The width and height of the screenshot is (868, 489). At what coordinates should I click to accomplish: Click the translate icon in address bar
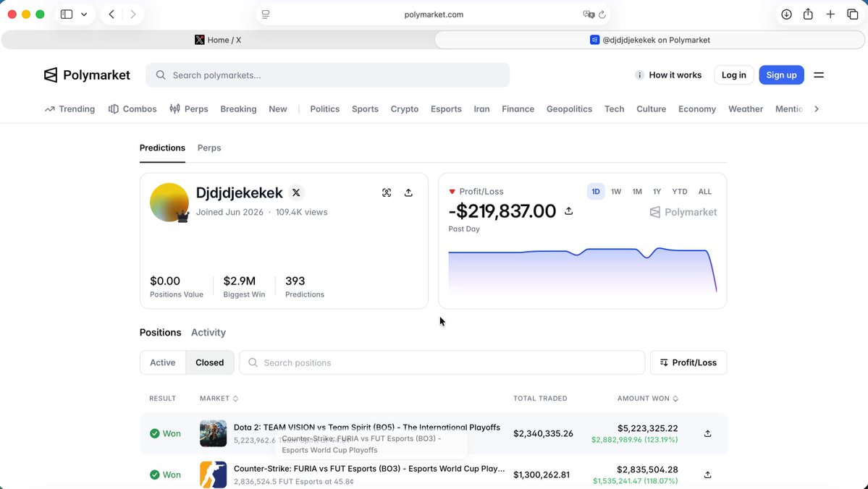589,14
